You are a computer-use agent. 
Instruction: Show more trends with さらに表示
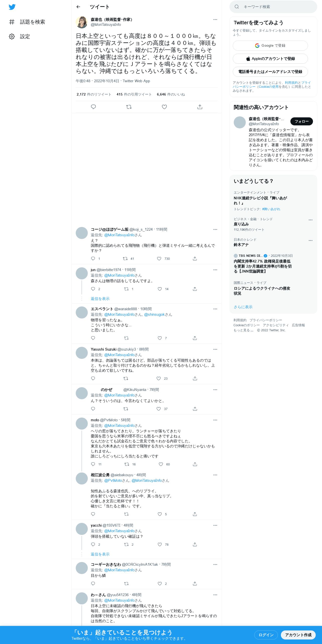tap(243, 307)
